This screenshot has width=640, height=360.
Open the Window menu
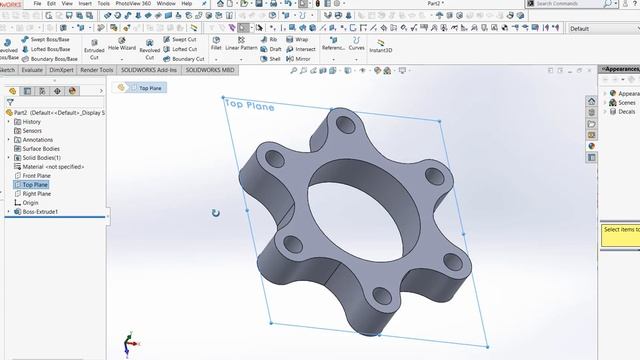coord(166,3)
